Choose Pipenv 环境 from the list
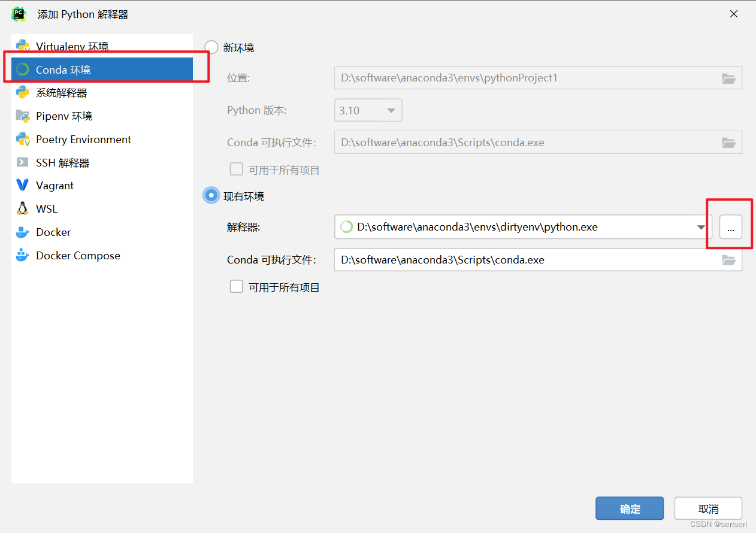756x533 pixels. click(x=102, y=116)
